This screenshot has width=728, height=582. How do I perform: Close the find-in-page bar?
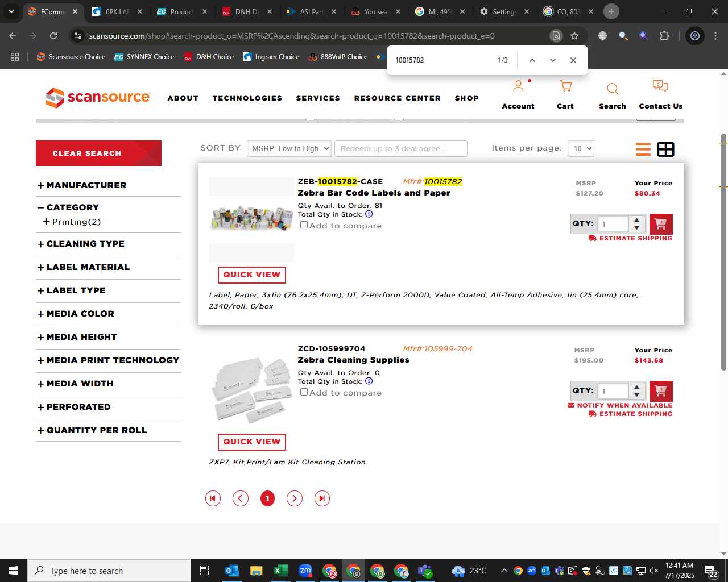pos(573,60)
